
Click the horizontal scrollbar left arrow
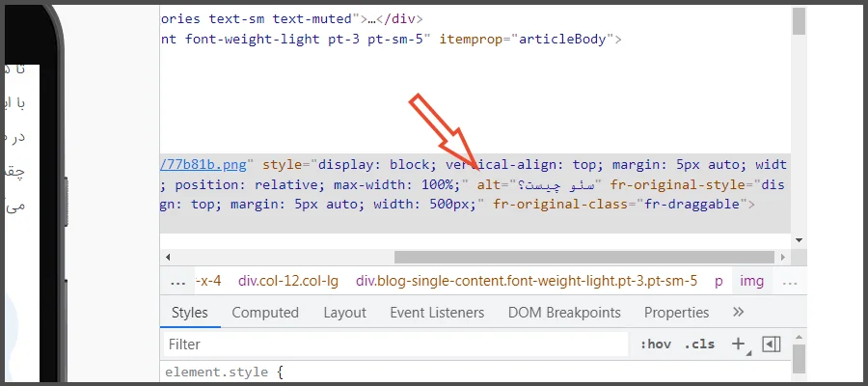[168, 258]
